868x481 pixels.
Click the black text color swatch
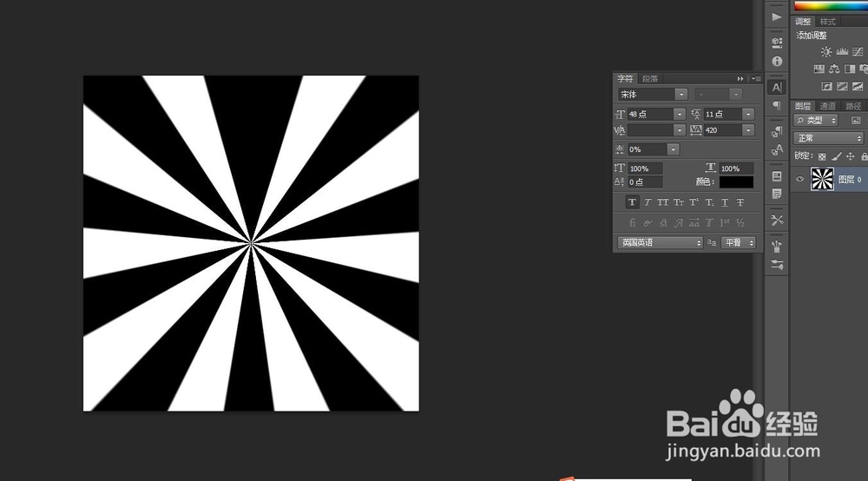pyautogui.click(x=736, y=182)
